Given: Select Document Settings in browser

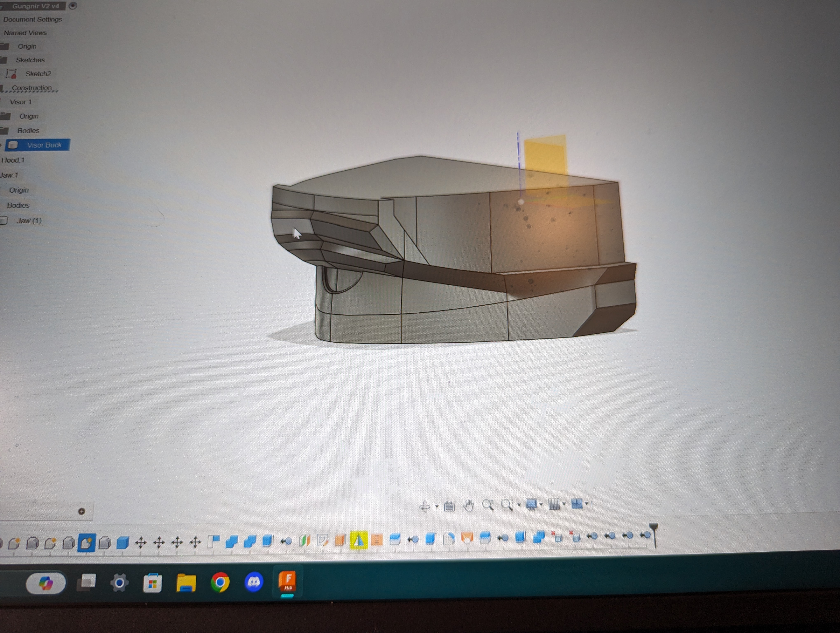Looking at the screenshot, I should pyautogui.click(x=32, y=19).
